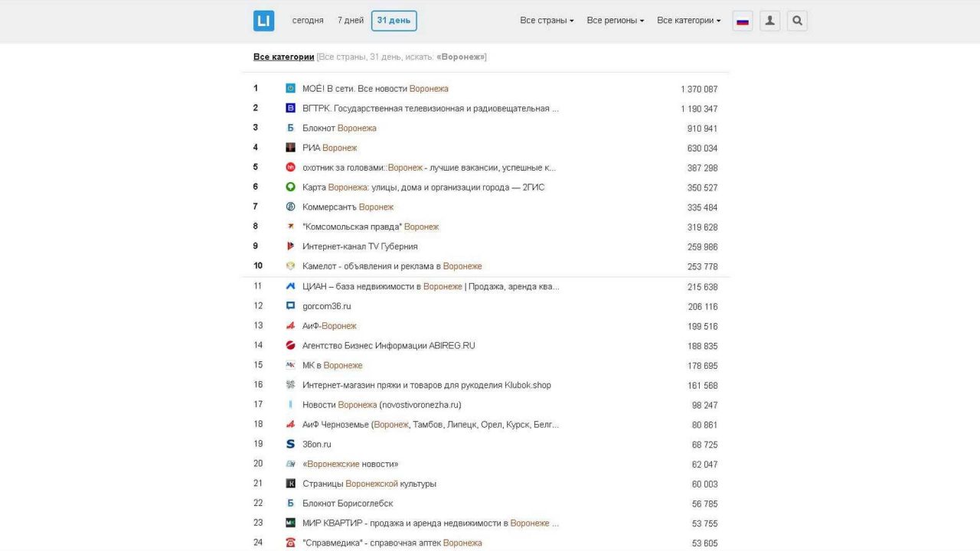Click the ABIREG.RU row favicon
The image size is (980, 551).
click(290, 346)
